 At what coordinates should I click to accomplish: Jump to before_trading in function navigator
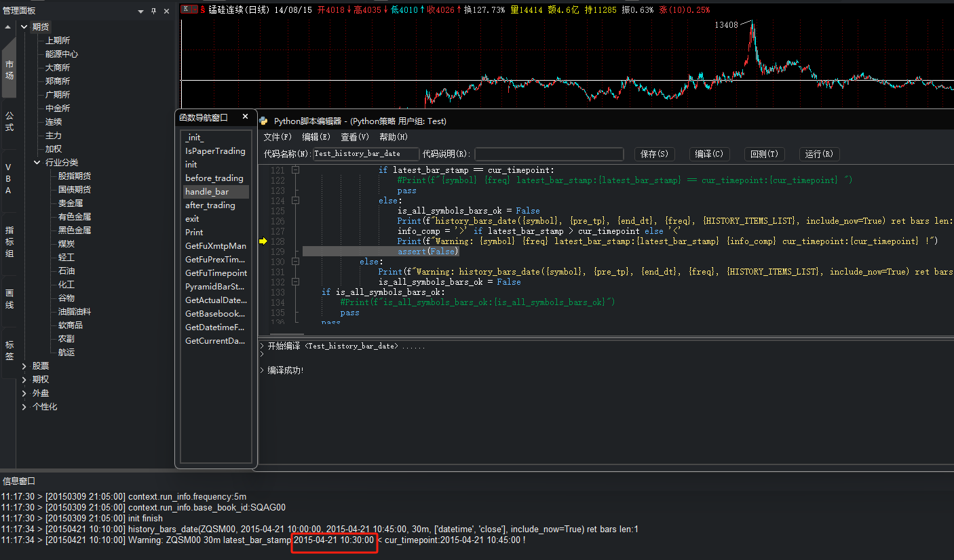216,178
